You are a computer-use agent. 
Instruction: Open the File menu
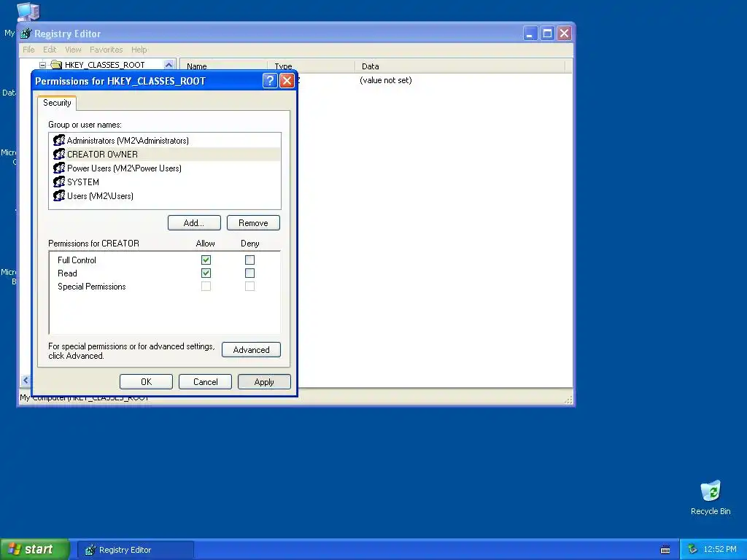28,50
